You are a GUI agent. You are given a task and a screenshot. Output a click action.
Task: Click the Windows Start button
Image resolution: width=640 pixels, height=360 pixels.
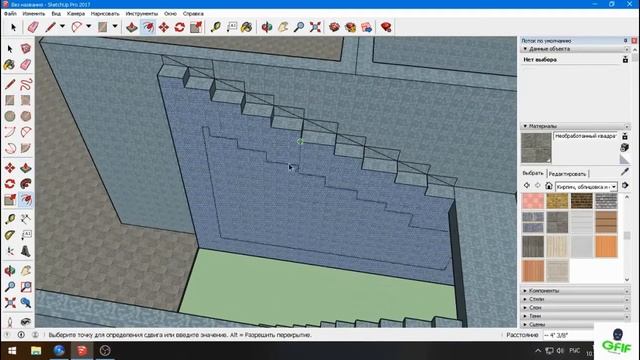(12, 351)
